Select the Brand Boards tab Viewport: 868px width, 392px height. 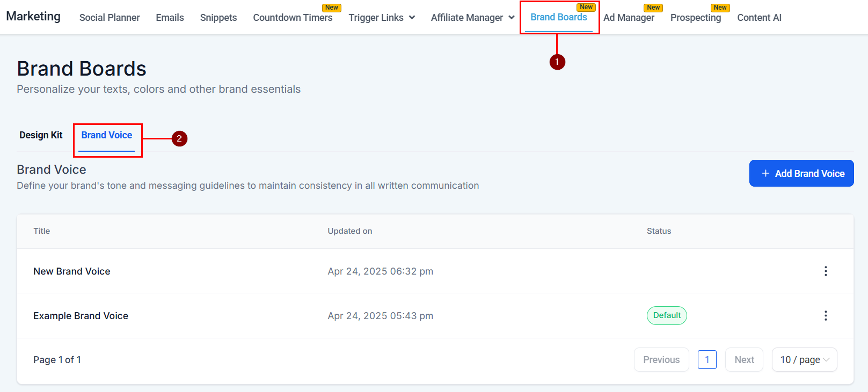(x=559, y=17)
